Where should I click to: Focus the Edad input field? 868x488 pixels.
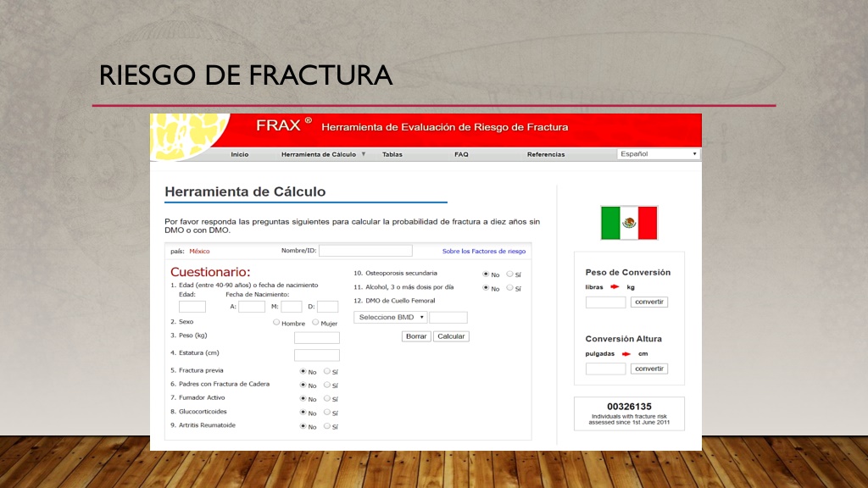[192, 307]
